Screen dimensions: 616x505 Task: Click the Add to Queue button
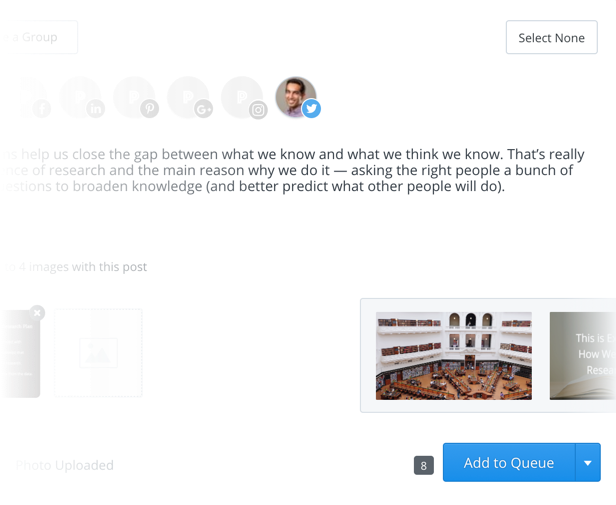click(509, 463)
